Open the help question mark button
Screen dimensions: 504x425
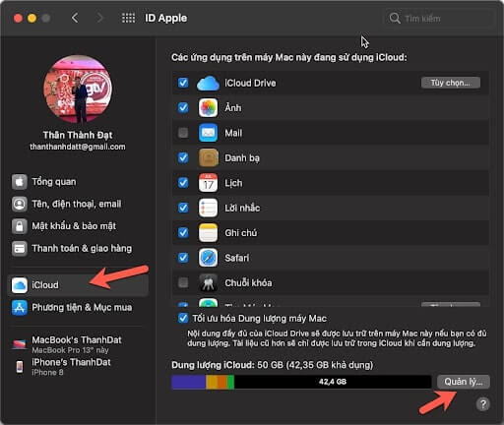coord(482,404)
